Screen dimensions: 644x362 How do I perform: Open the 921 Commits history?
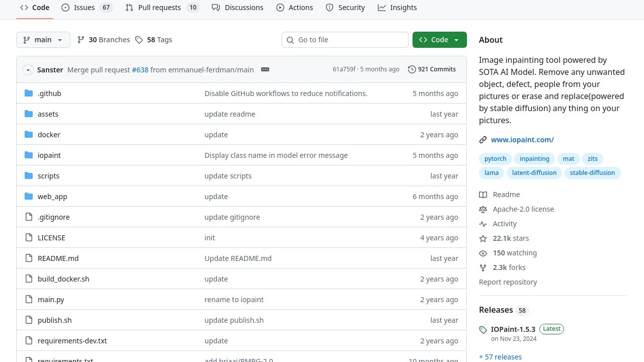[432, 69]
